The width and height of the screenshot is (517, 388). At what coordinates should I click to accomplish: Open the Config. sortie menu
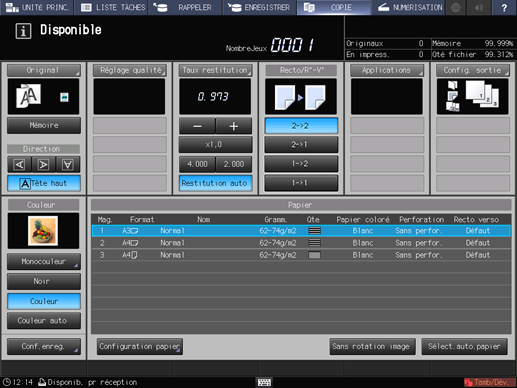473,70
